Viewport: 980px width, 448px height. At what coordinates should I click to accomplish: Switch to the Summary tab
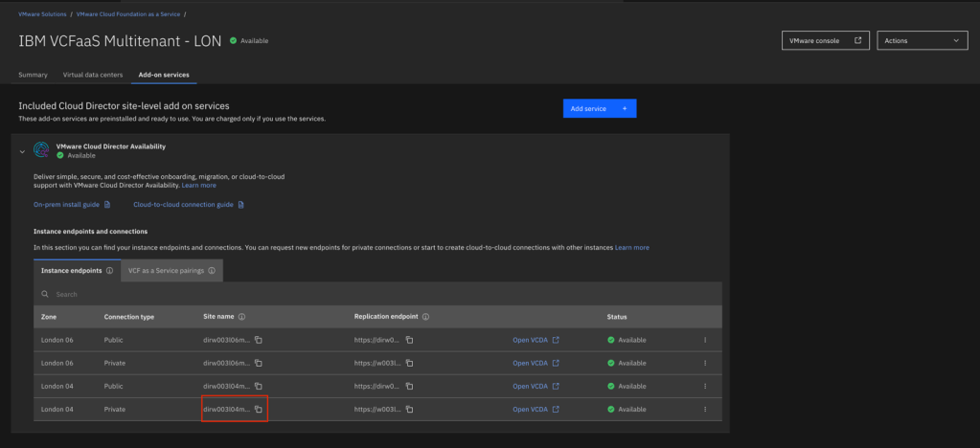[33, 75]
